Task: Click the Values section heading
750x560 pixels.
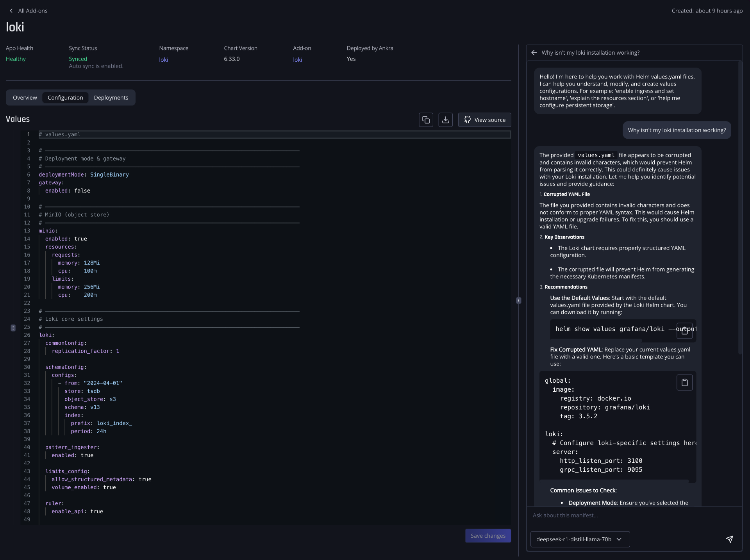Action: coord(18,119)
